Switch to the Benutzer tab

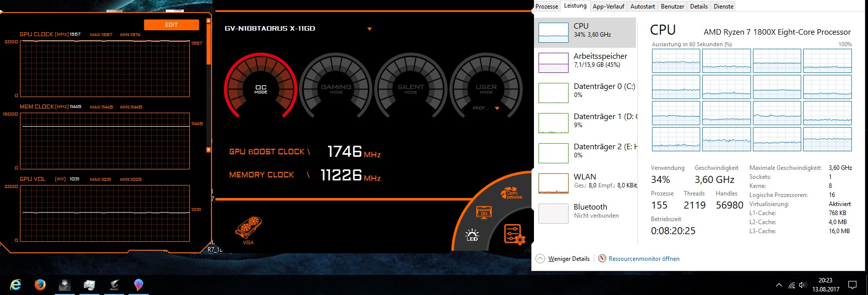[673, 7]
